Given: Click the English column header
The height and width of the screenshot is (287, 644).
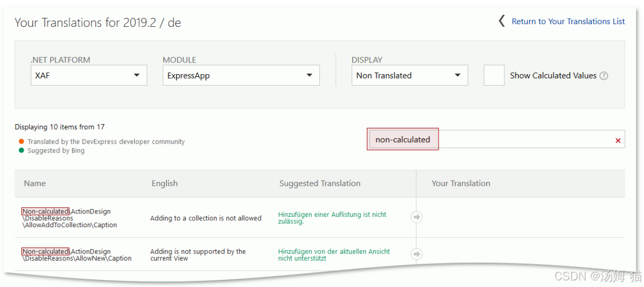Looking at the screenshot, I should click(165, 183).
